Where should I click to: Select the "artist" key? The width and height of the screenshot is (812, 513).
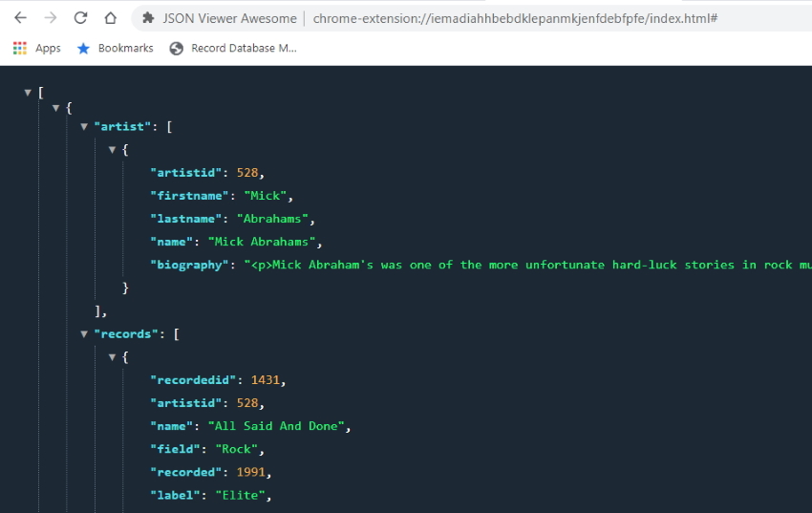tap(122, 127)
